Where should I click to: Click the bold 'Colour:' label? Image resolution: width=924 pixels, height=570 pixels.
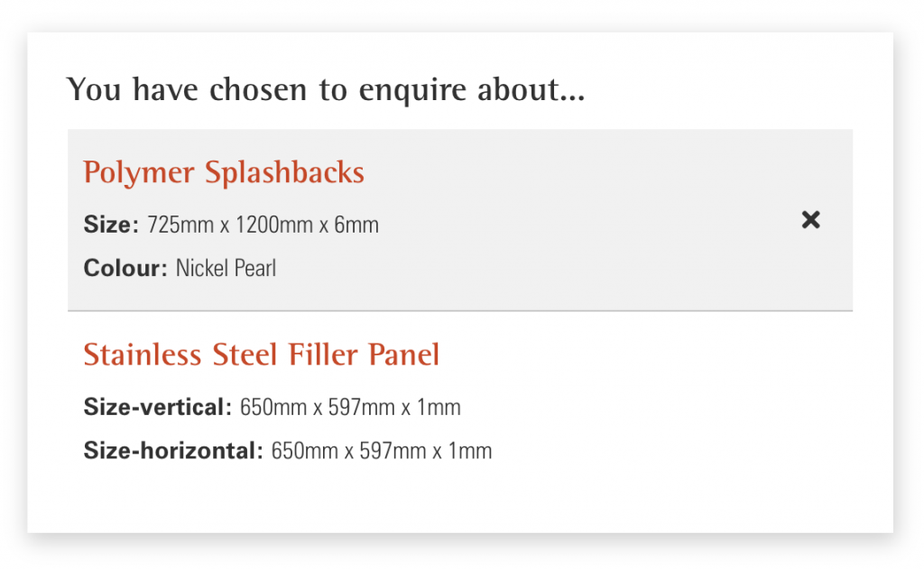point(125,268)
